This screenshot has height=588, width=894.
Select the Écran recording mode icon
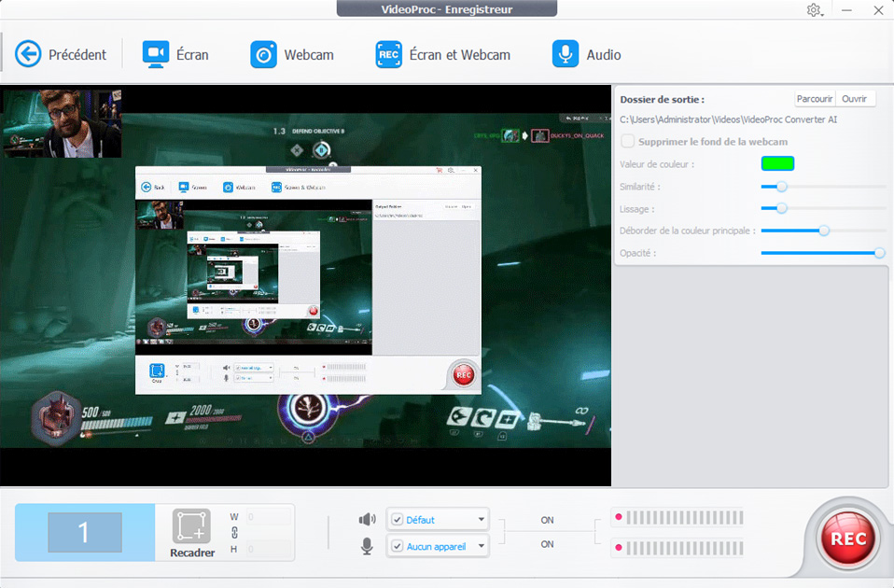[156, 54]
